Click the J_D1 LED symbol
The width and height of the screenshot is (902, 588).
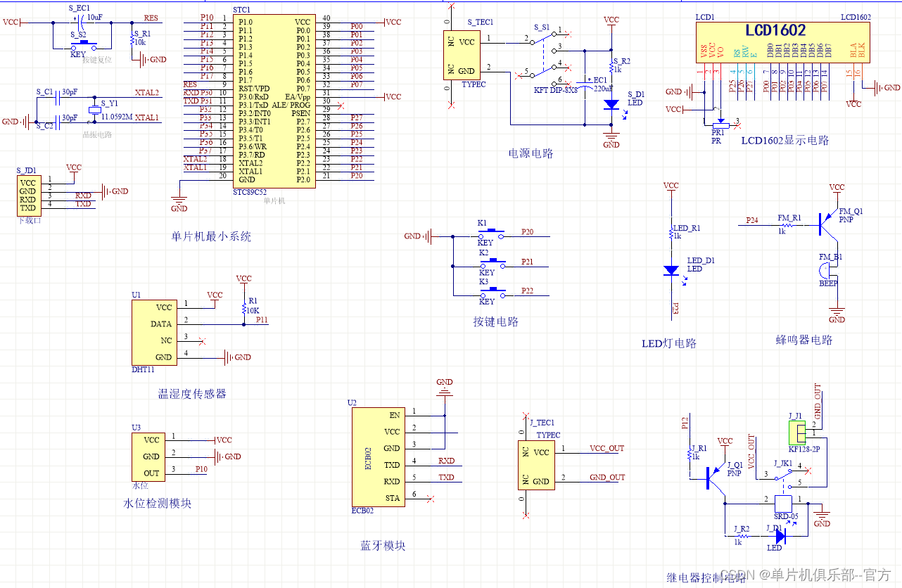tap(779, 535)
